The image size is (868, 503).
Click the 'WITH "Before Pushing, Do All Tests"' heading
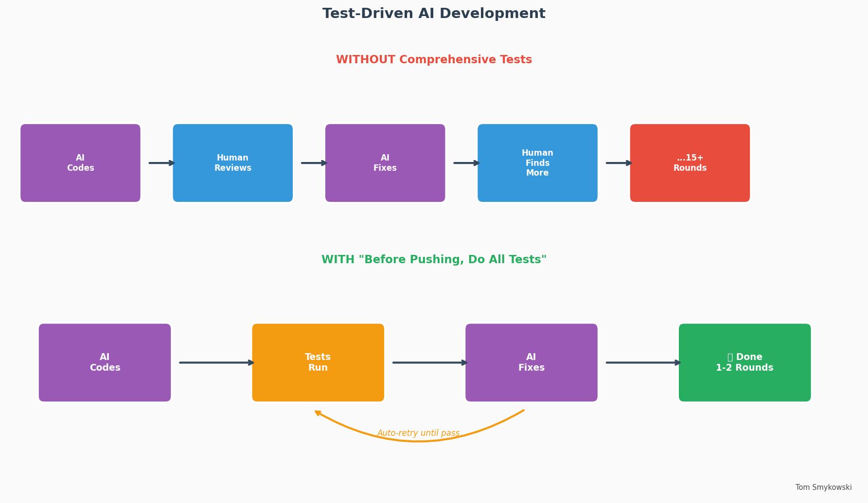[x=434, y=260]
